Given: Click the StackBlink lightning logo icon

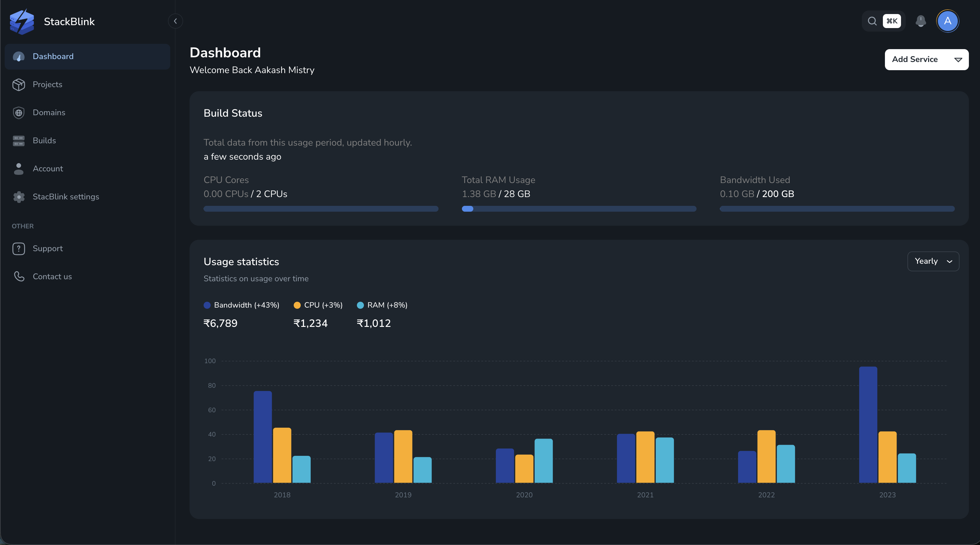Looking at the screenshot, I should (22, 22).
